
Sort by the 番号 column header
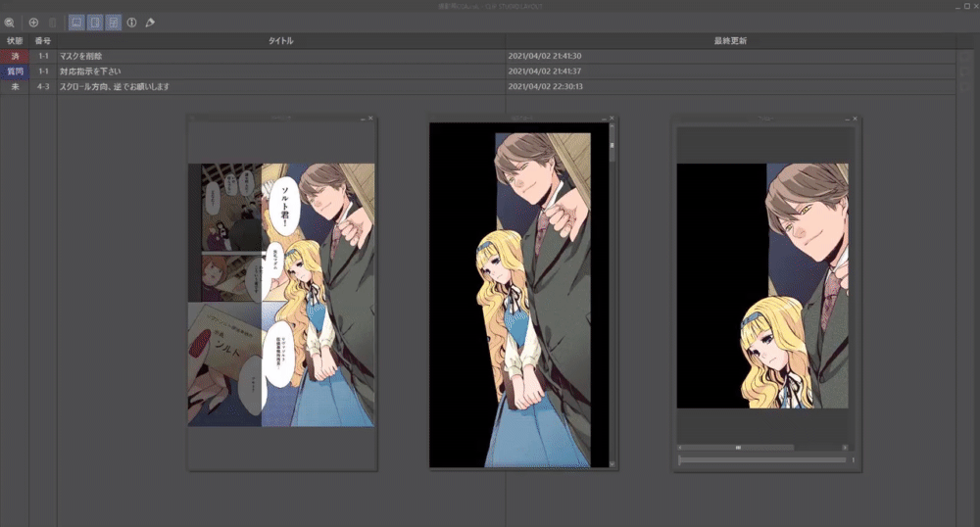pos(43,40)
